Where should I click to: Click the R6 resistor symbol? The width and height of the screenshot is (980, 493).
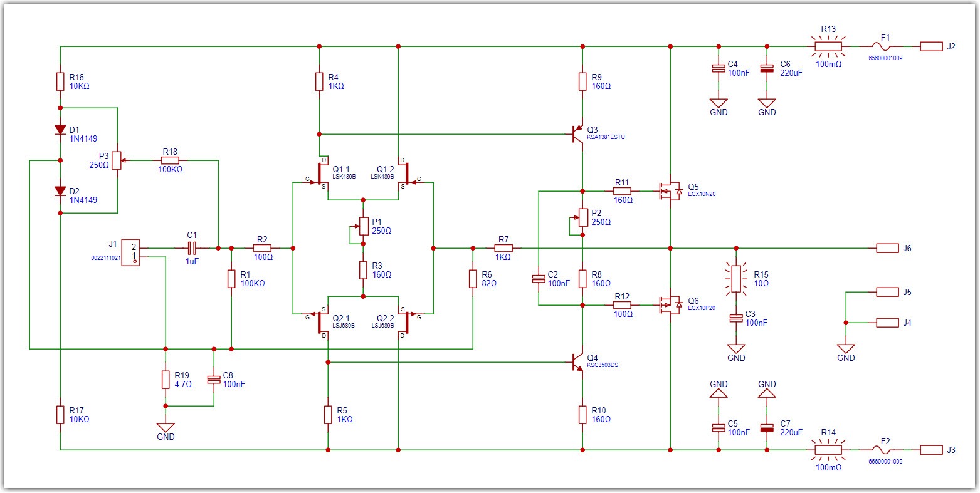click(x=473, y=279)
